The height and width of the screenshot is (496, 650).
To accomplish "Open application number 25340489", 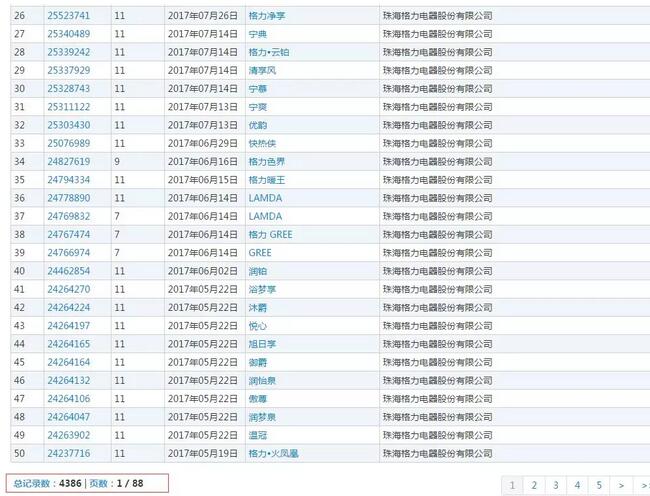I will pyautogui.click(x=68, y=34).
